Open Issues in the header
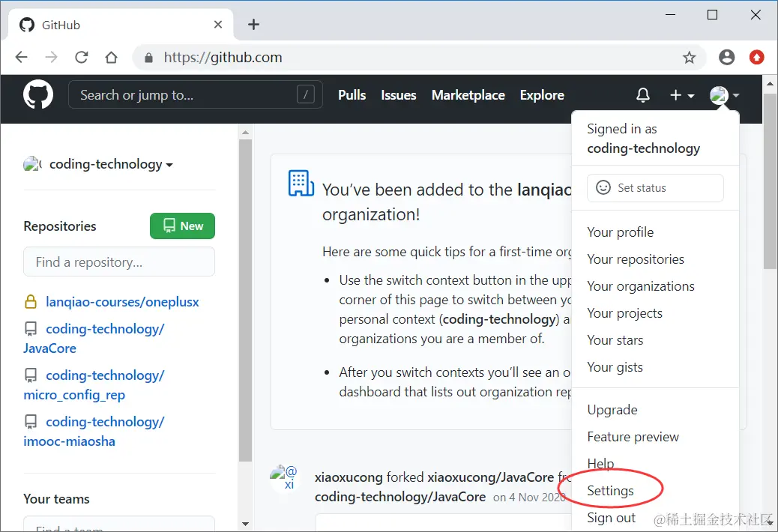Screen dimensions: 778x532 coord(399,94)
